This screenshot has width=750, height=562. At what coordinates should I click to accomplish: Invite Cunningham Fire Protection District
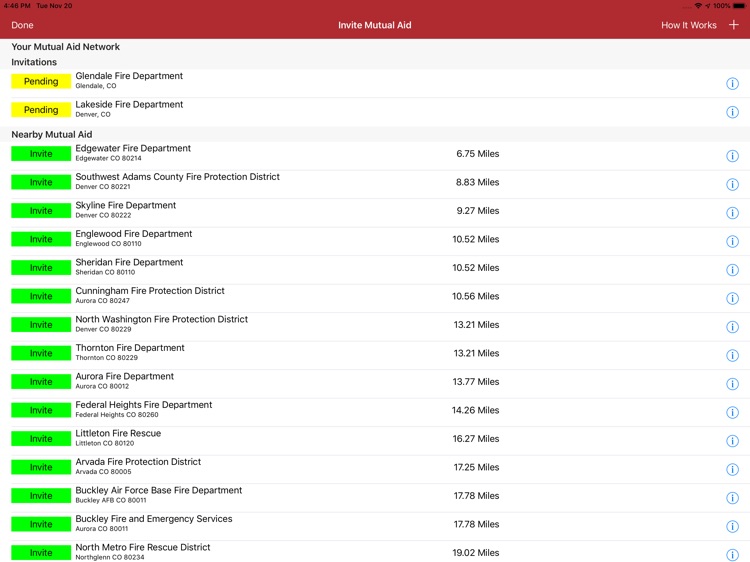tap(41, 297)
